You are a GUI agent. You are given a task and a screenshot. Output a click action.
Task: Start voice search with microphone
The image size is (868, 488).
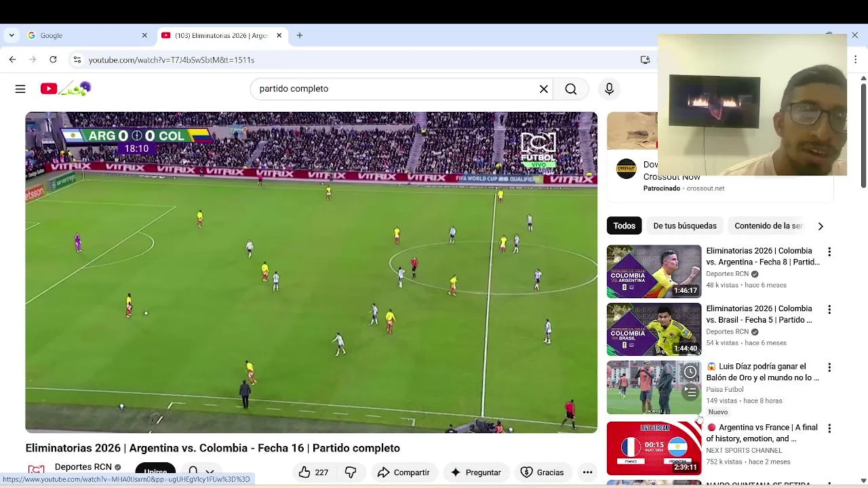pyautogui.click(x=609, y=89)
